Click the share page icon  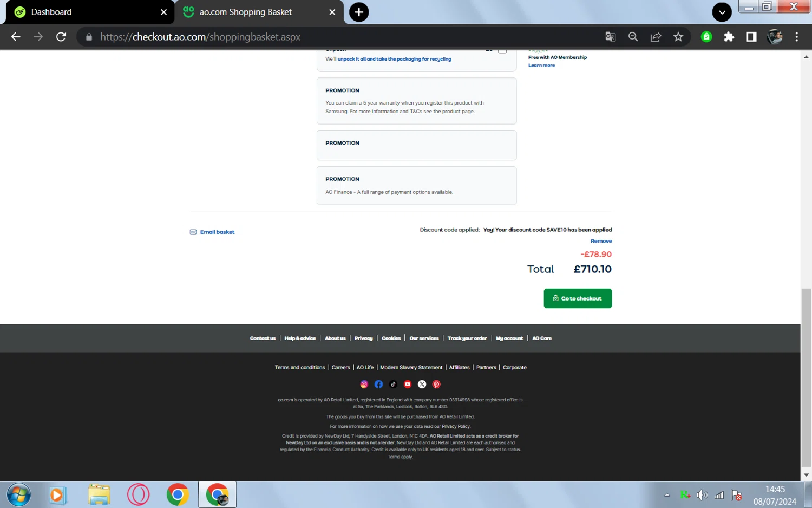coord(656,37)
